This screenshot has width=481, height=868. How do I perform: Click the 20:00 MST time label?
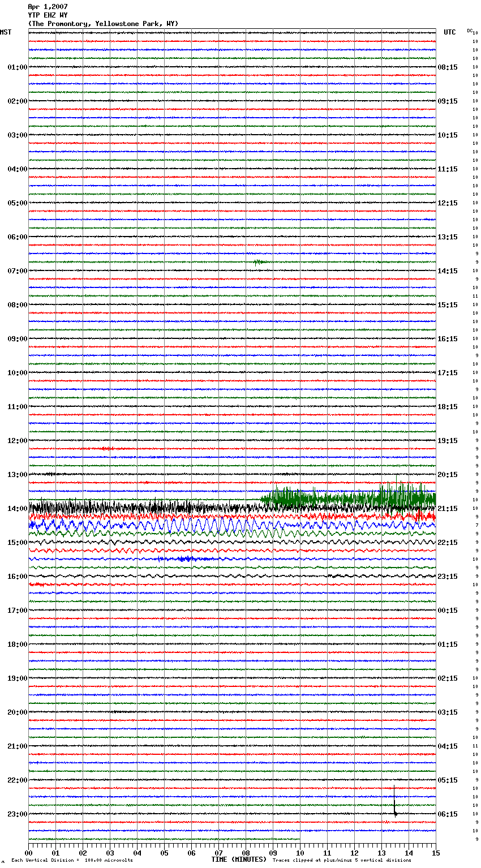18,712
